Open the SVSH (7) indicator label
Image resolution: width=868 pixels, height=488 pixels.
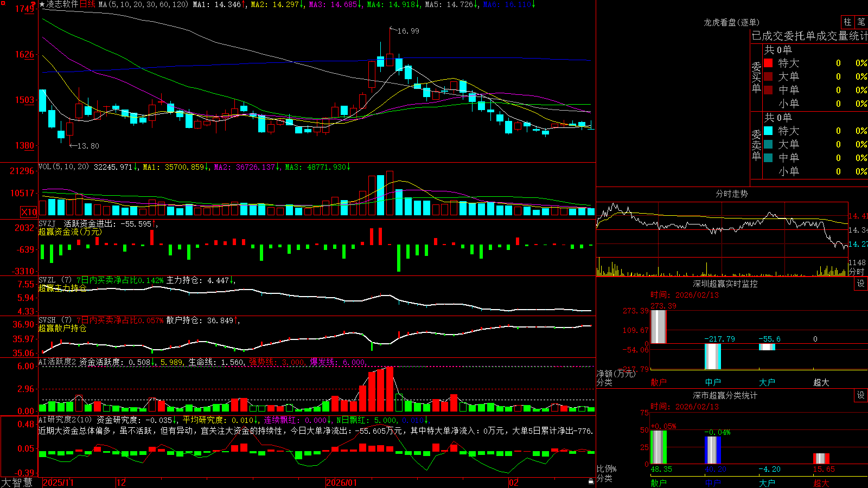pos(55,320)
